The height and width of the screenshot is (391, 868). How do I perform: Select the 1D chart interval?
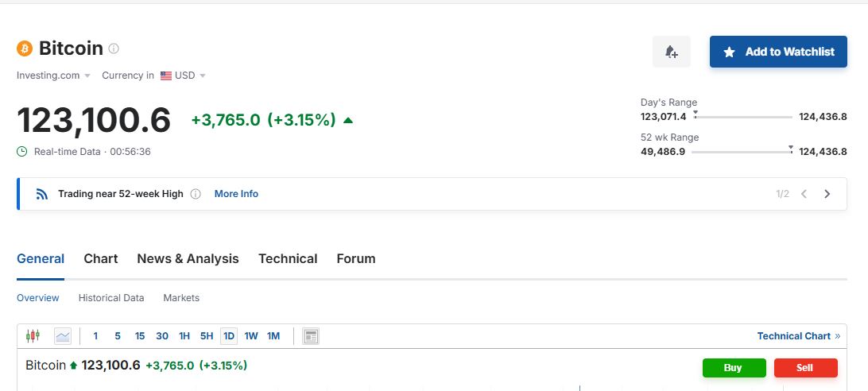[x=229, y=336]
